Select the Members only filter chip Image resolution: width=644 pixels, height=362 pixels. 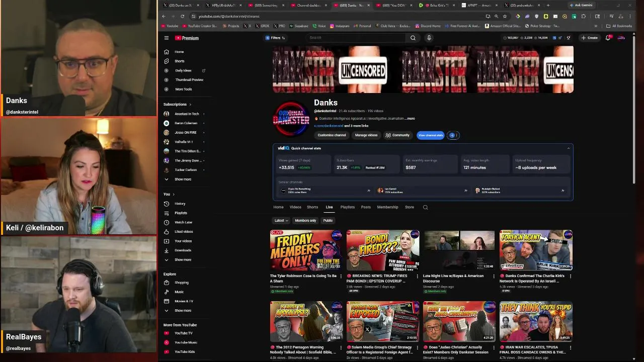(x=305, y=221)
